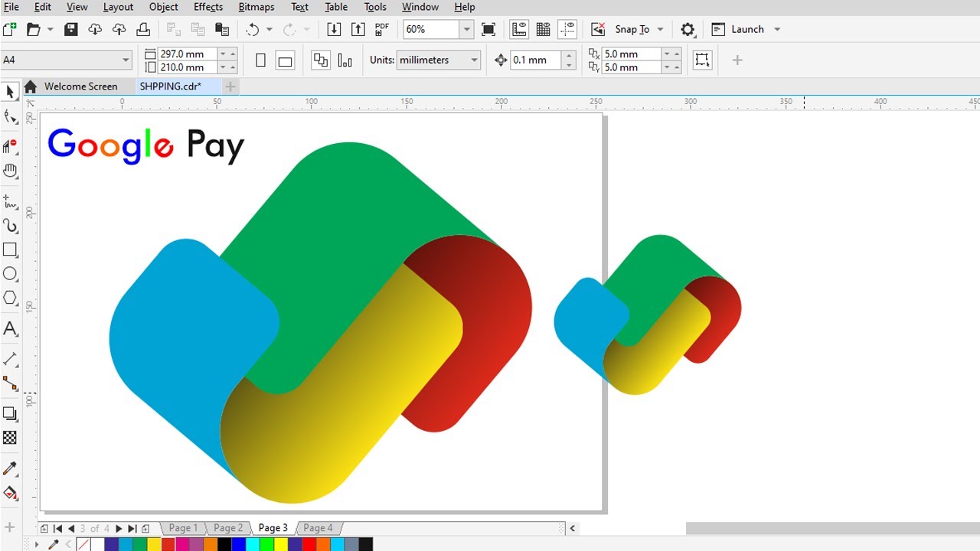The width and height of the screenshot is (980, 551).
Task: Pick the black palette swatch
Action: tap(224, 544)
